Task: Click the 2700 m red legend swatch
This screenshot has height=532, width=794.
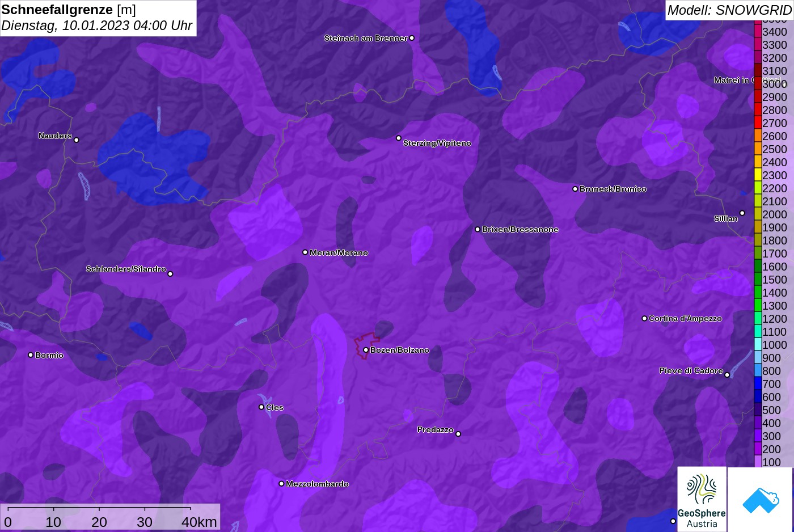Action: tap(758, 123)
